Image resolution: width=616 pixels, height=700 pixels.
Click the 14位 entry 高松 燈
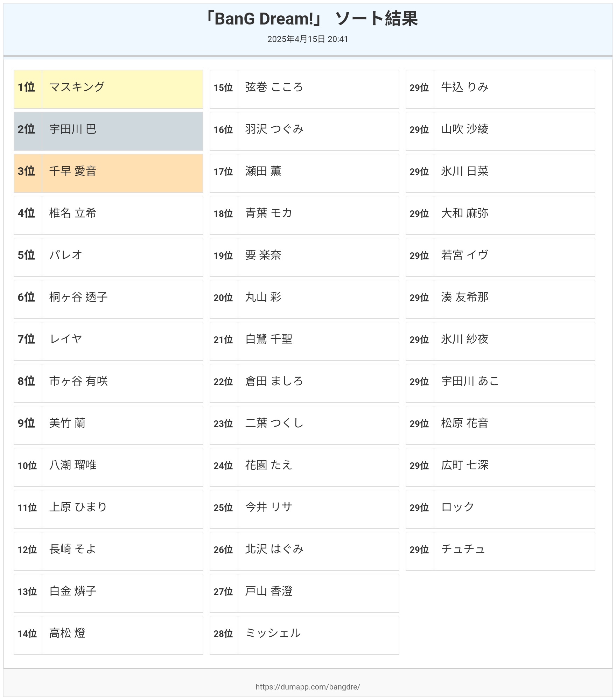click(x=108, y=635)
